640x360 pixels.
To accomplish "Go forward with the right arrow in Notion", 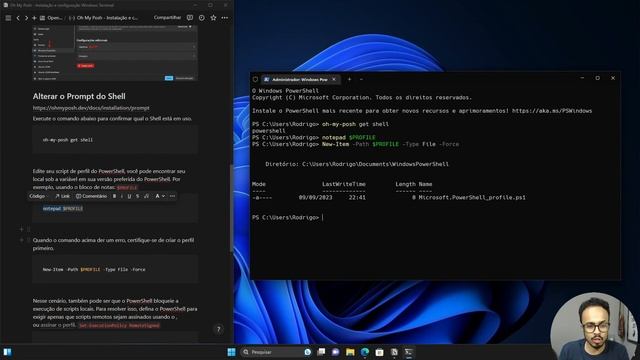I will [26, 18].
